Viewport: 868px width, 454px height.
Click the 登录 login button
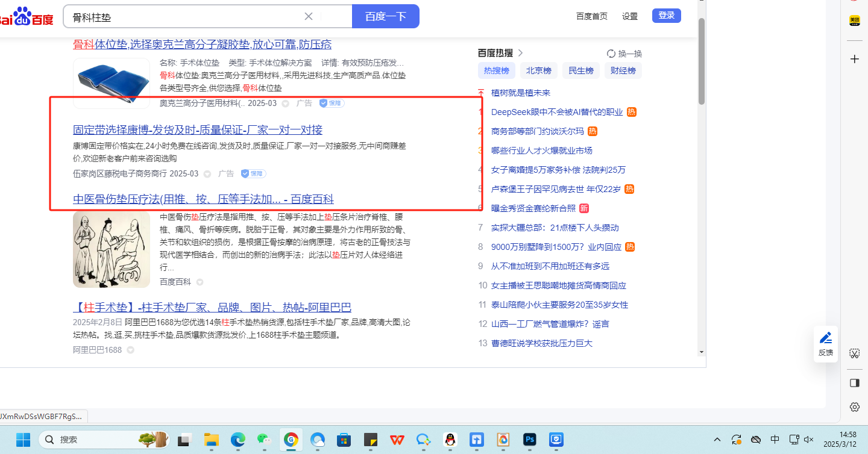[666, 16]
